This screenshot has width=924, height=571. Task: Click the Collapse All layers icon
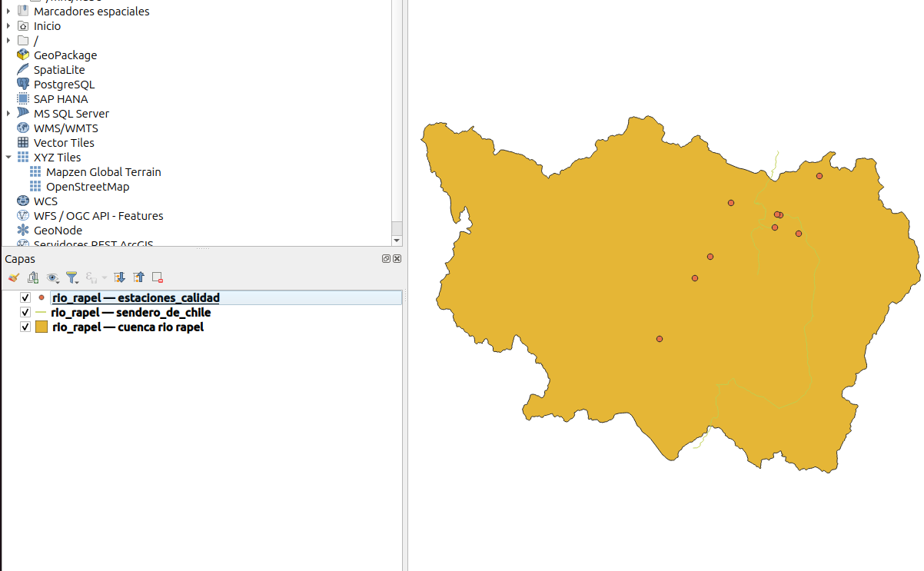tap(138, 277)
